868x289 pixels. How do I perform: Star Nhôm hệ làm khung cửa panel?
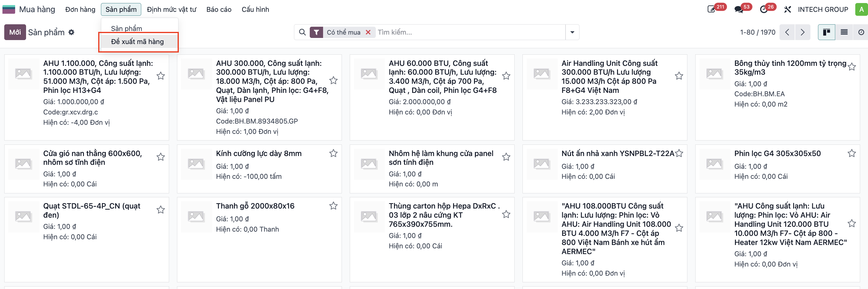point(506,157)
